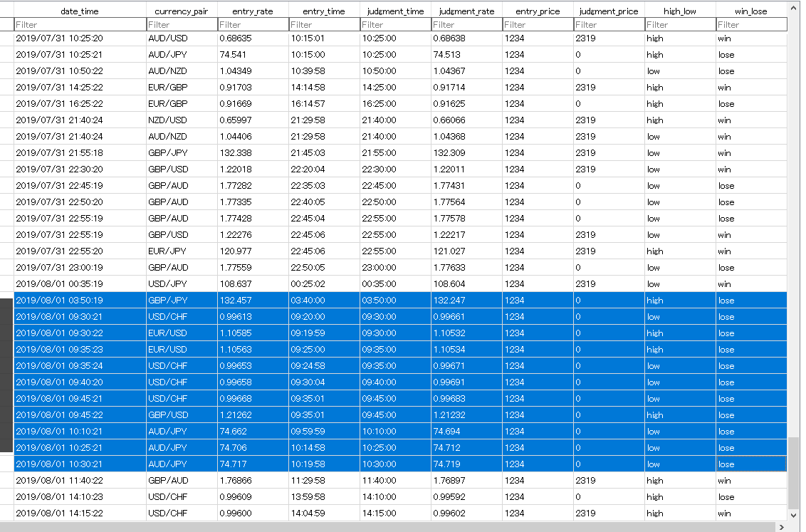Image resolution: width=806 pixels, height=532 pixels.
Task: Select date cell 2019/08/01 09:30:22
Action: [80, 333]
